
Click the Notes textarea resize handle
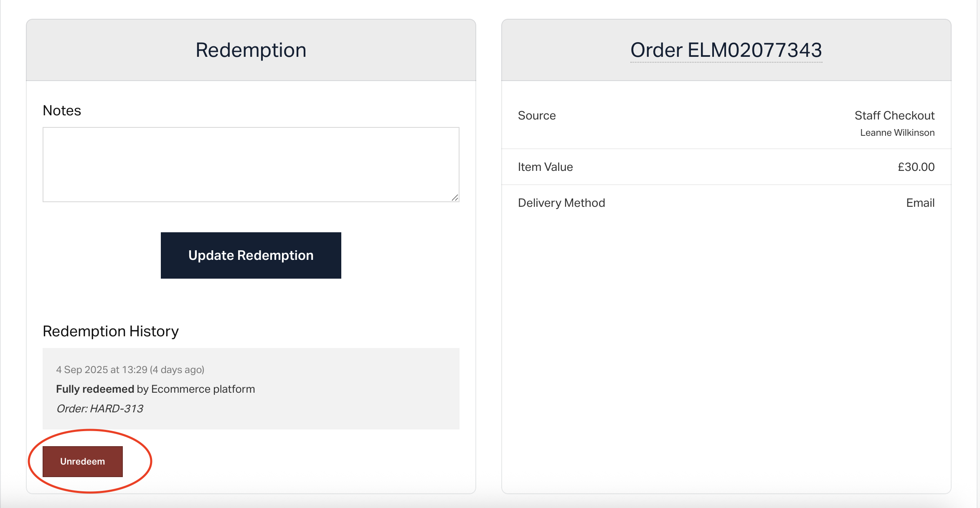(455, 198)
